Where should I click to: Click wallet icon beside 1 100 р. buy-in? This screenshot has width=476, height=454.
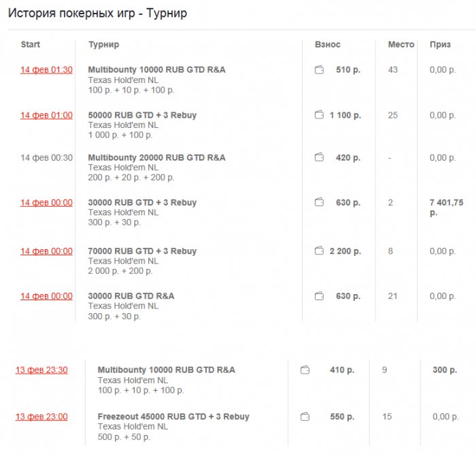[319, 115]
